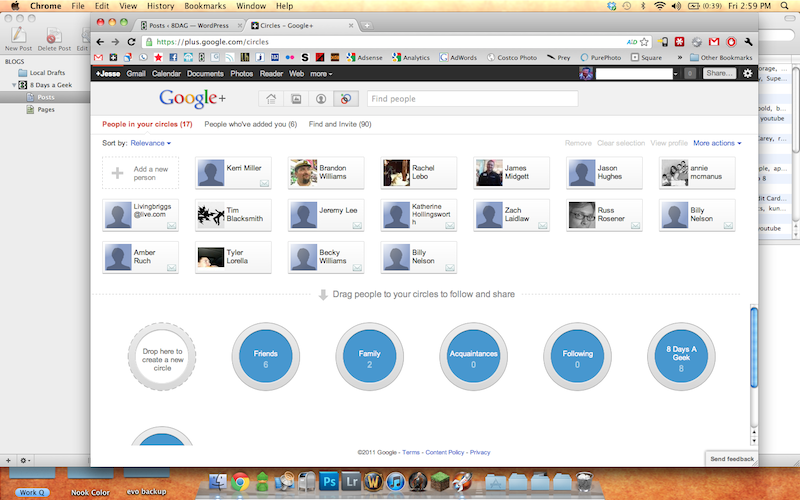Image resolution: width=800 pixels, height=500 pixels.
Task: Expand the more menu in Google bar
Action: (321, 74)
